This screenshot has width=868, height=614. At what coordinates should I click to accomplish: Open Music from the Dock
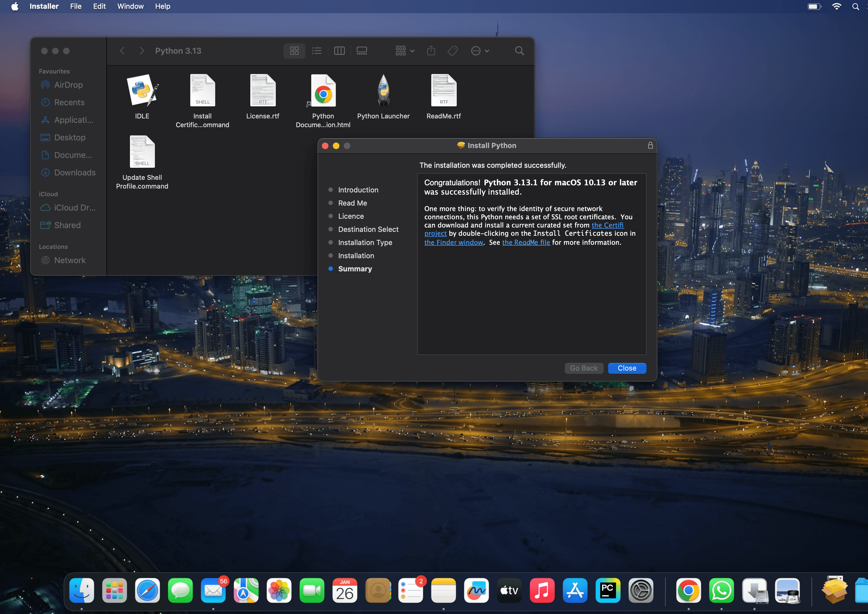click(x=542, y=590)
